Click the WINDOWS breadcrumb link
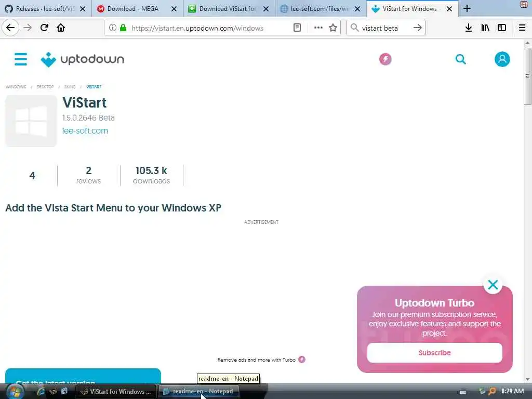The width and height of the screenshot is (532, 399). [16, 87]
